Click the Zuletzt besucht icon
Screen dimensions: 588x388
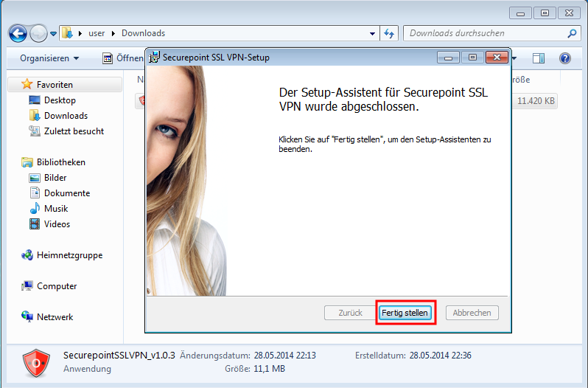[35, 131]
